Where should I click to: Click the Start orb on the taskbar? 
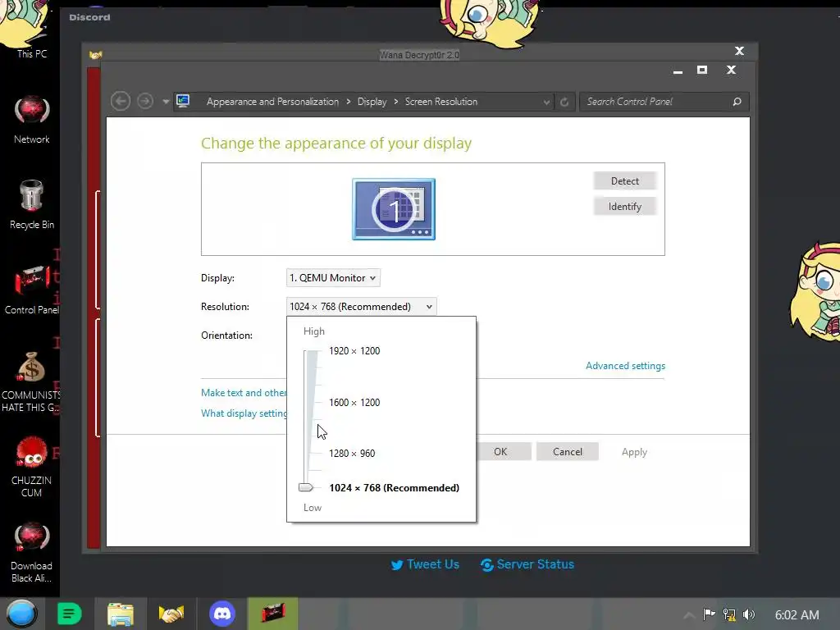(21, 614)
